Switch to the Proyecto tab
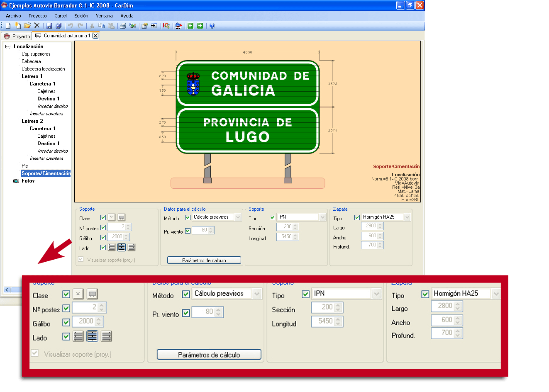The height and width of the screenshot is (392, 549). [17, 36]
